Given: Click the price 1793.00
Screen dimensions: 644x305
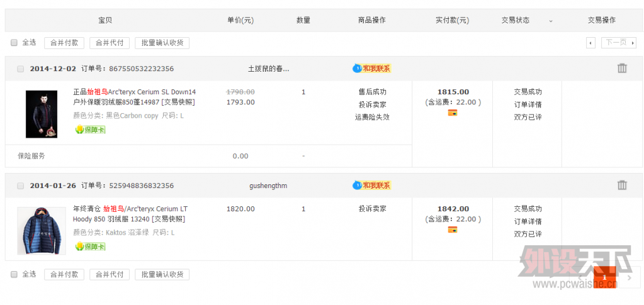Looking at the screenshot, I should click(240, 103).
